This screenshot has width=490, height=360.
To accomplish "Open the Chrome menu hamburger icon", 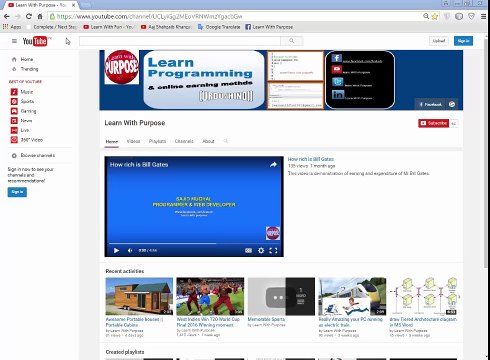I will 483,16.
